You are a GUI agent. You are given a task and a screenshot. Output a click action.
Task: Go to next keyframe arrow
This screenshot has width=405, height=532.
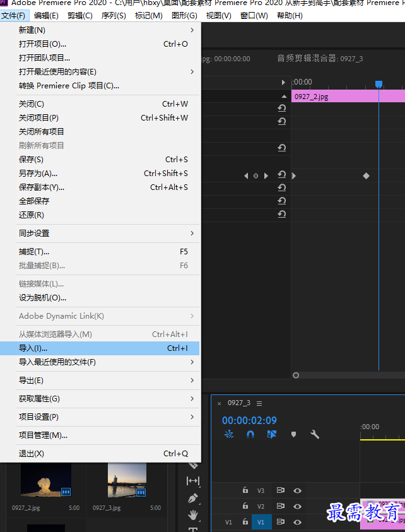click(266, 175)
